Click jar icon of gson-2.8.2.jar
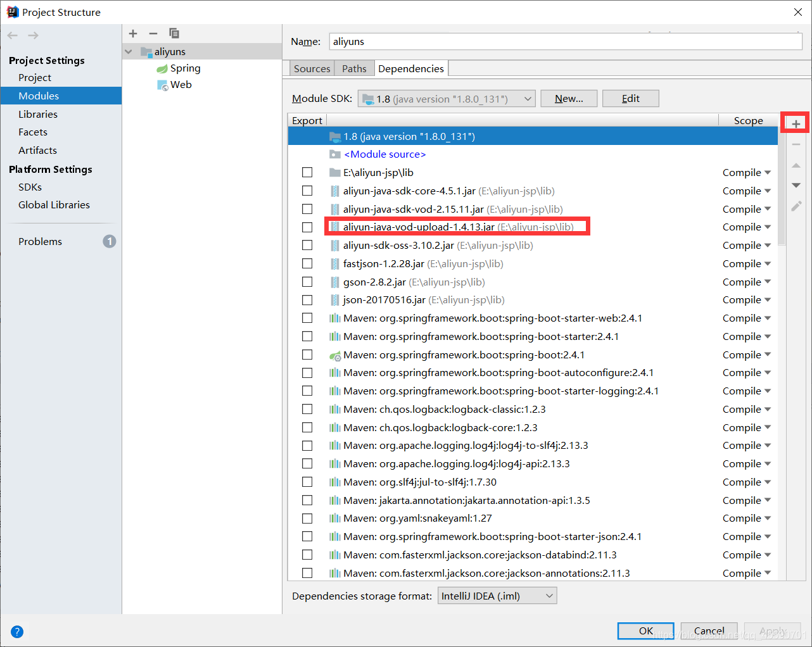The width and height of the screenshot is (812, 647). point(335,282)
